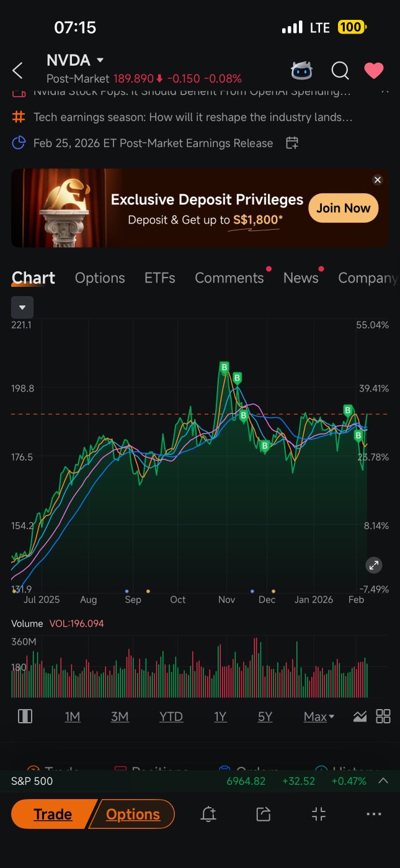
Task: Open the three-dots more menu
Action: pos(373,814)
